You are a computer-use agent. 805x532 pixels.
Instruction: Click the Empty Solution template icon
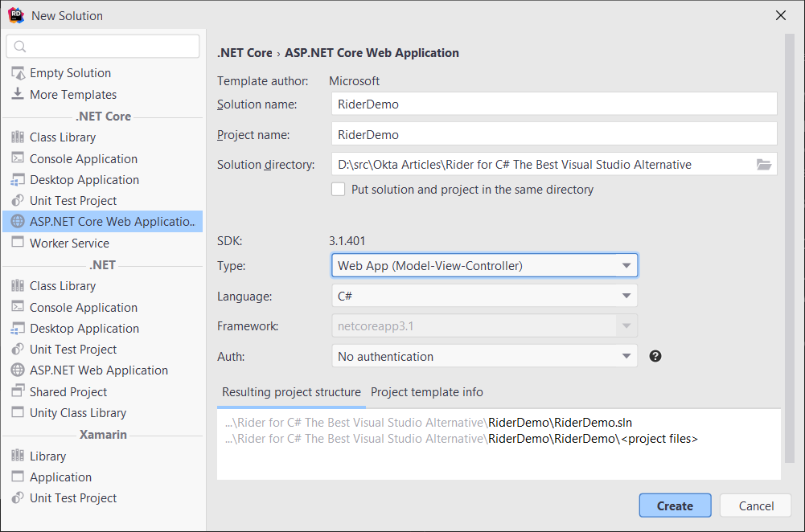[18, 73]
